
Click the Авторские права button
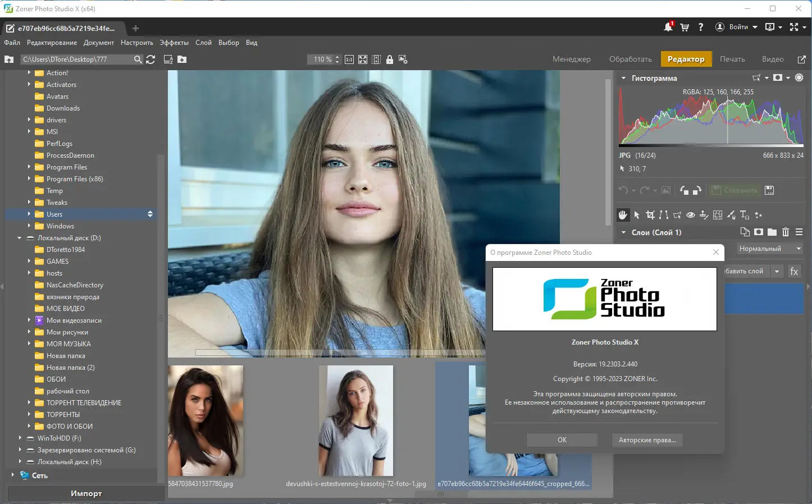(647, 440)
